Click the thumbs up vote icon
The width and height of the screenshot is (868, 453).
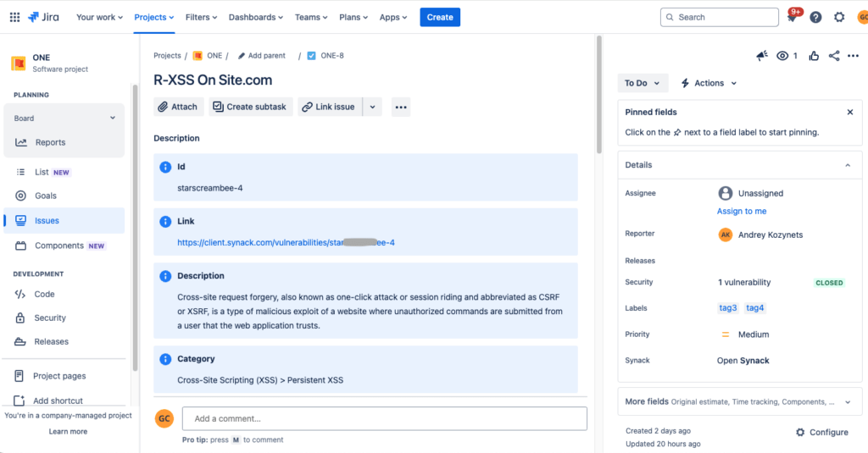814,56
